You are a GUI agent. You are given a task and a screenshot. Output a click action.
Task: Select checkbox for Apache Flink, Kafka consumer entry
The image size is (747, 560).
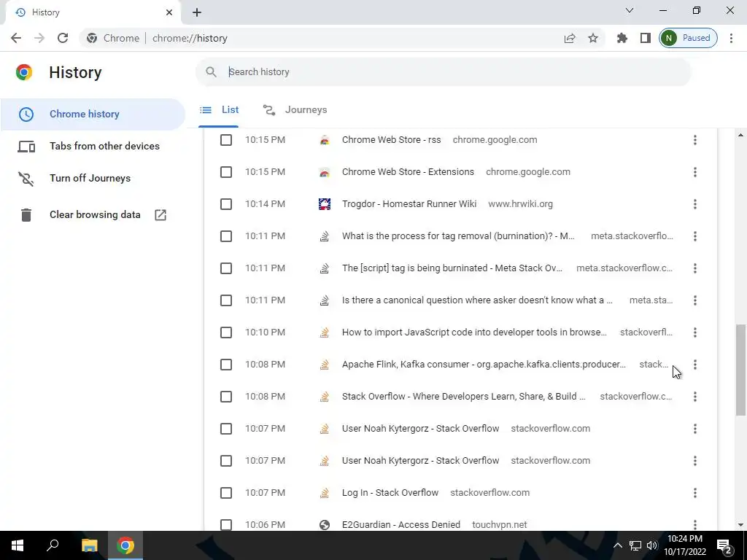point(226,365)
